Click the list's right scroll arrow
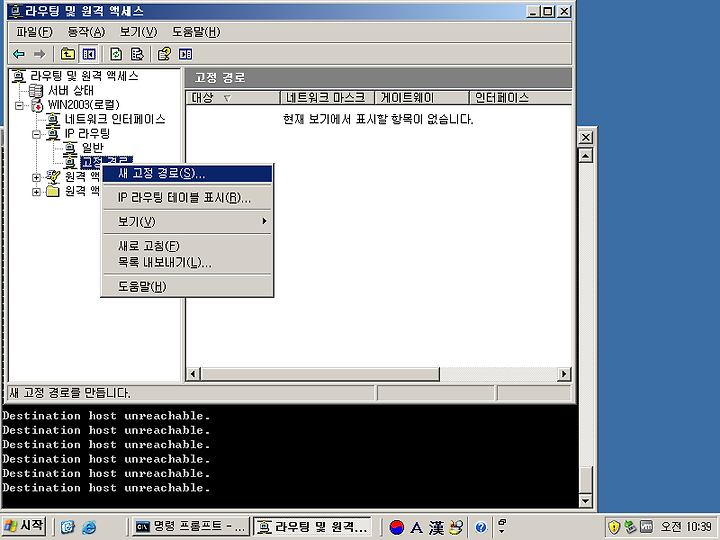Image resolution: width=720 pixels, height=540 pixels. (x=564, y=374)
